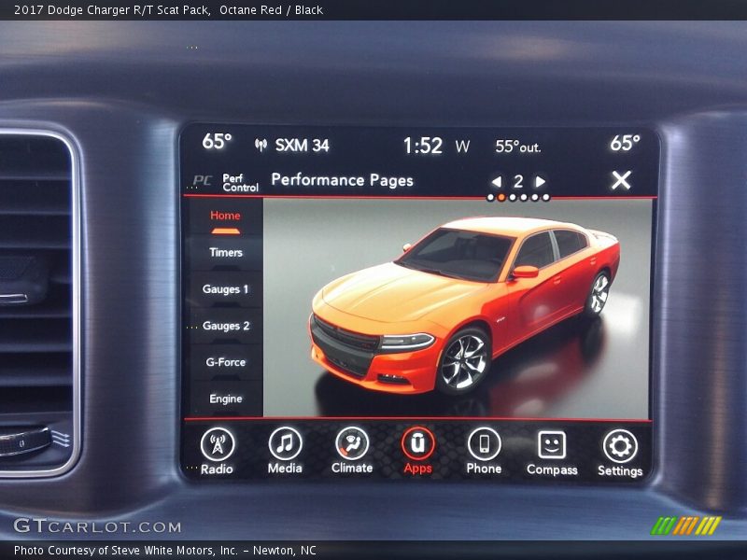Open the Radio icon in bottom bar
The image size is (747, 560).
(217, 445)
